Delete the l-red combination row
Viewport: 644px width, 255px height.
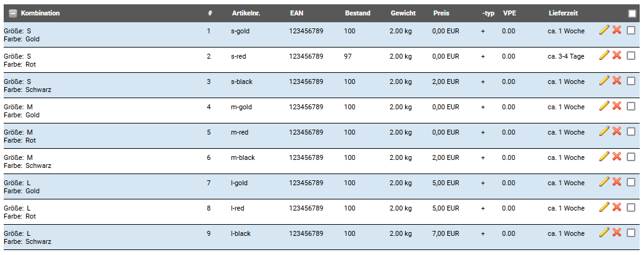tap(616, 207)
